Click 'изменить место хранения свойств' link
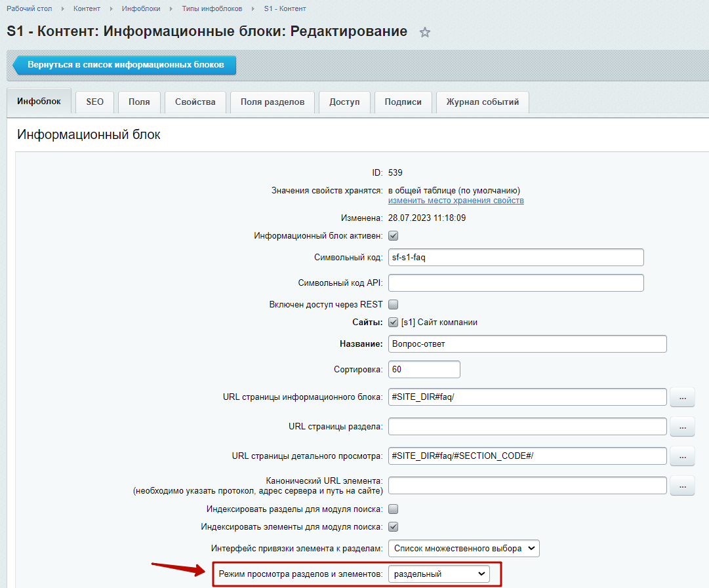Screen dimensions: 709x588 coord(456,201)
